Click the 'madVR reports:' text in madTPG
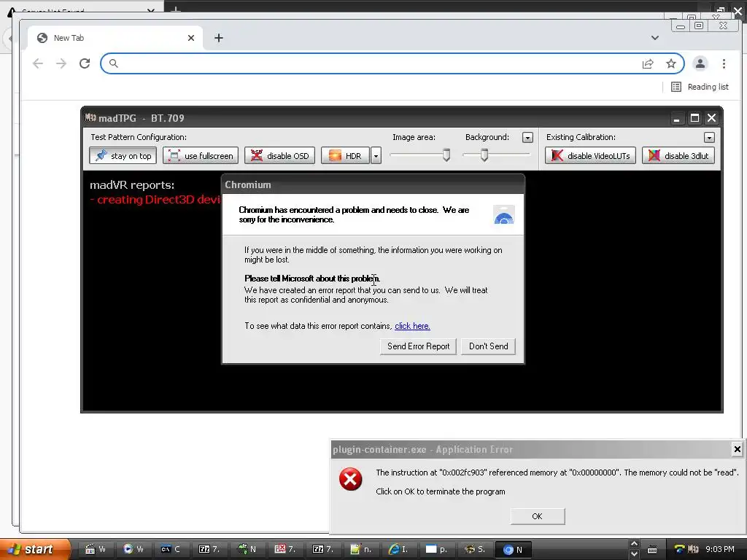Image resolution: width=747 pixels, height=560 pixels. (132, 184)
